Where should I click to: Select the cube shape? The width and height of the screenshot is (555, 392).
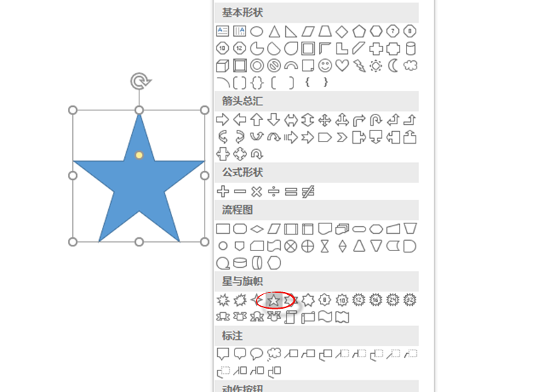[x=223, y=66]
